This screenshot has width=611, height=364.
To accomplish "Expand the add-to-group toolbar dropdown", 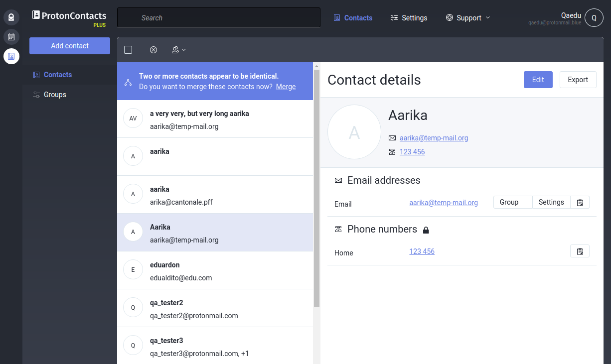I will click(x=178, y=49).
